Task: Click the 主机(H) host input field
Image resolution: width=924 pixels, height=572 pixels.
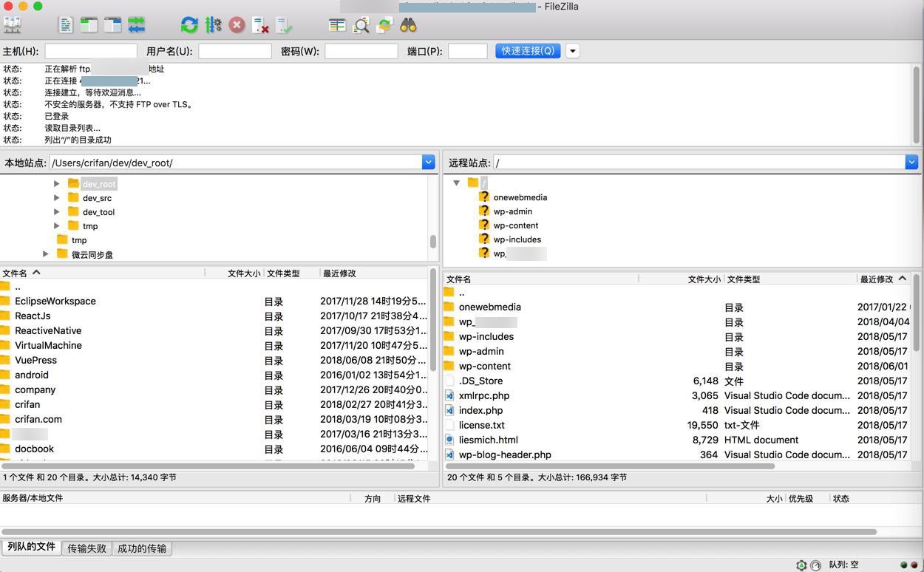Action: tap(91, 51)
